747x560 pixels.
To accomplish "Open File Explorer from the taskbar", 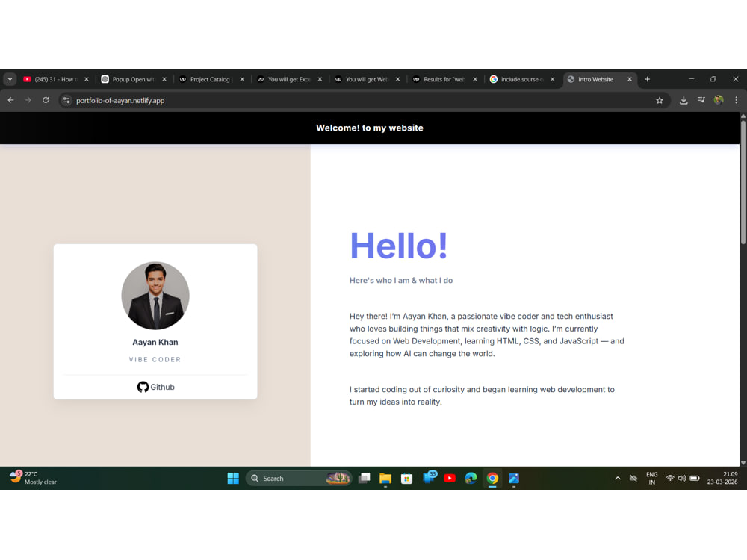I will [x=385, y=478].
